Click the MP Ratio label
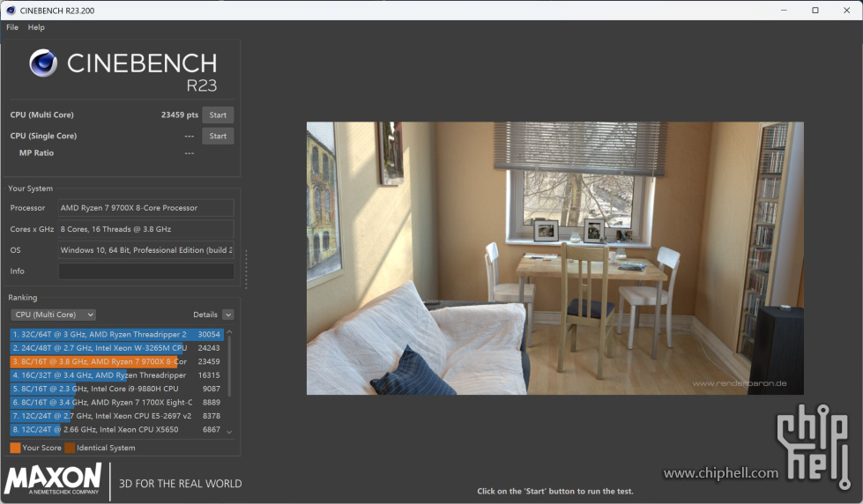The height and width of the screenshot is (504, 863). (36, 153)
